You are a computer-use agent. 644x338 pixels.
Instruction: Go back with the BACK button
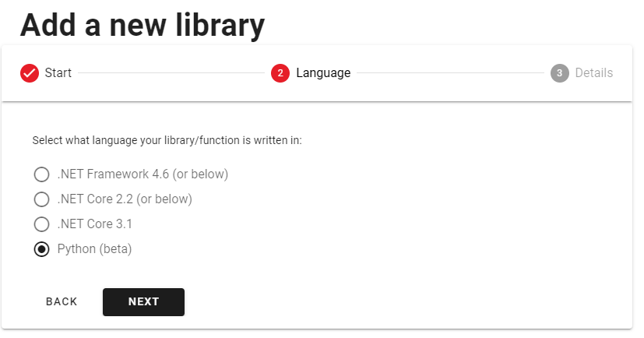(62, 302)
